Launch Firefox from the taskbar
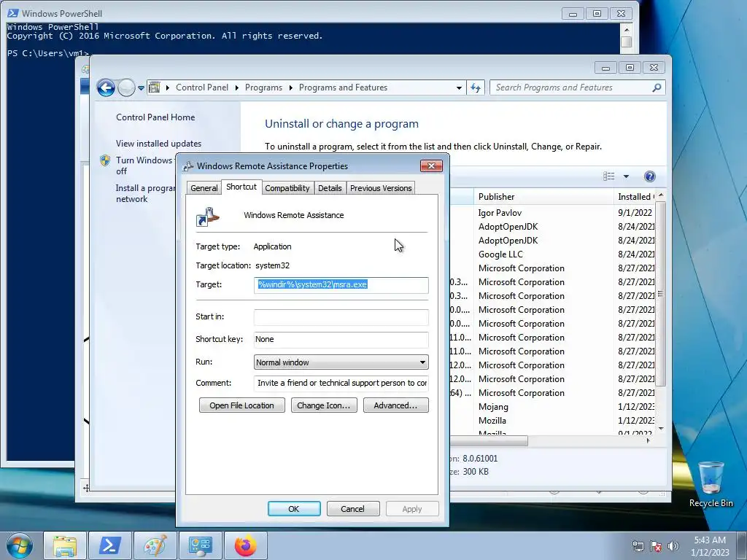This screenshot has width=747, height=560. 245,545
